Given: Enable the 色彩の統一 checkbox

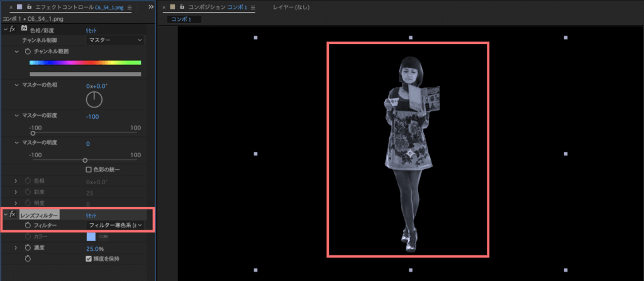Looking at the screenshot, I should tap(88, 169).
